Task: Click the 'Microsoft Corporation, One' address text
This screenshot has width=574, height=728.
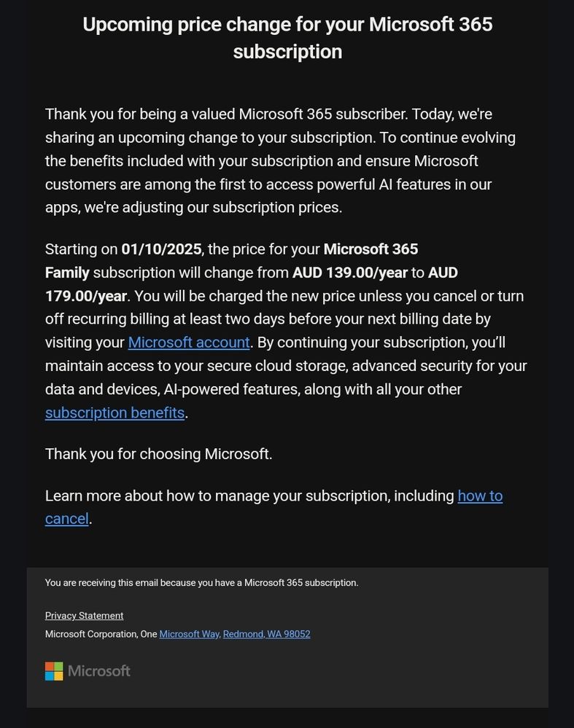Action: click(101, 634)
